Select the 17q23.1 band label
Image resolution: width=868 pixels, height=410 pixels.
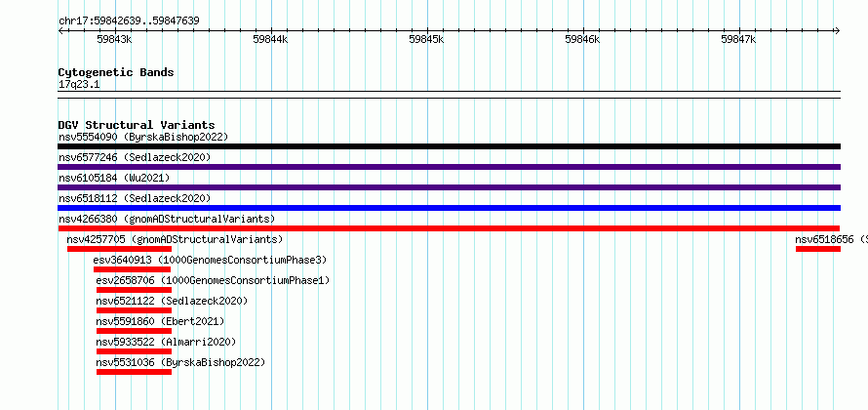click(79, 85)
